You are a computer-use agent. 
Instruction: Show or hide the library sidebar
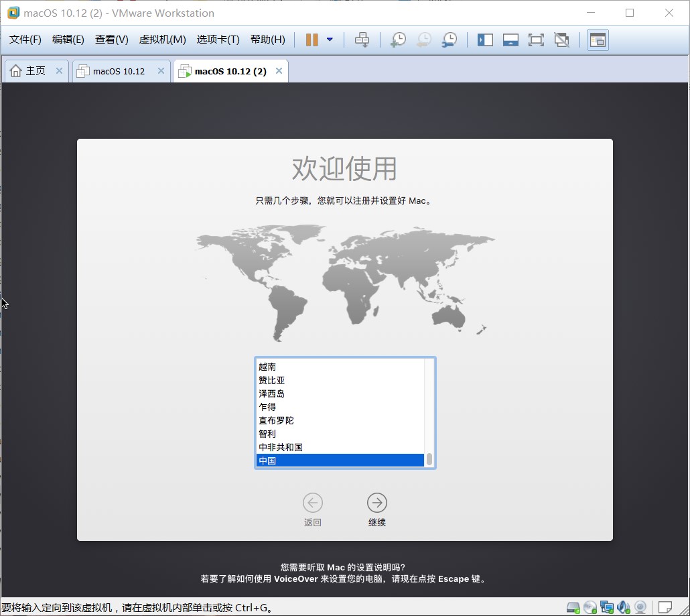tap(485, 40)
